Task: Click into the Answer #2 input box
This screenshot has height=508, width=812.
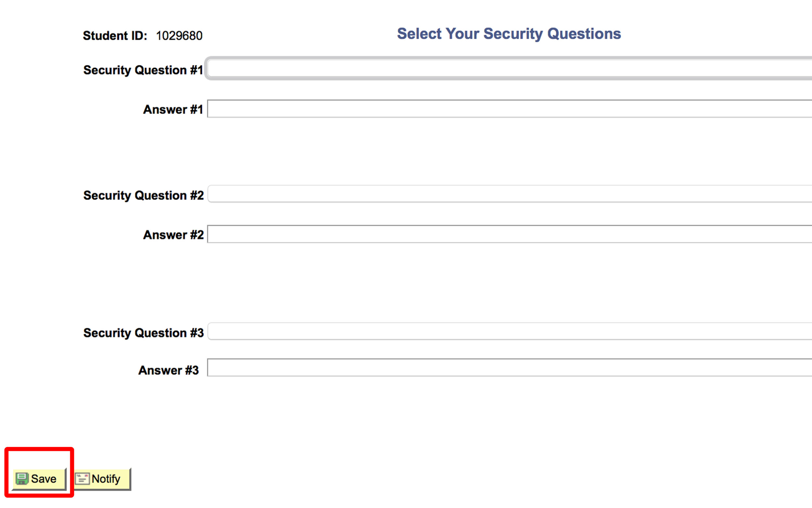Action: tap(510, 234)
